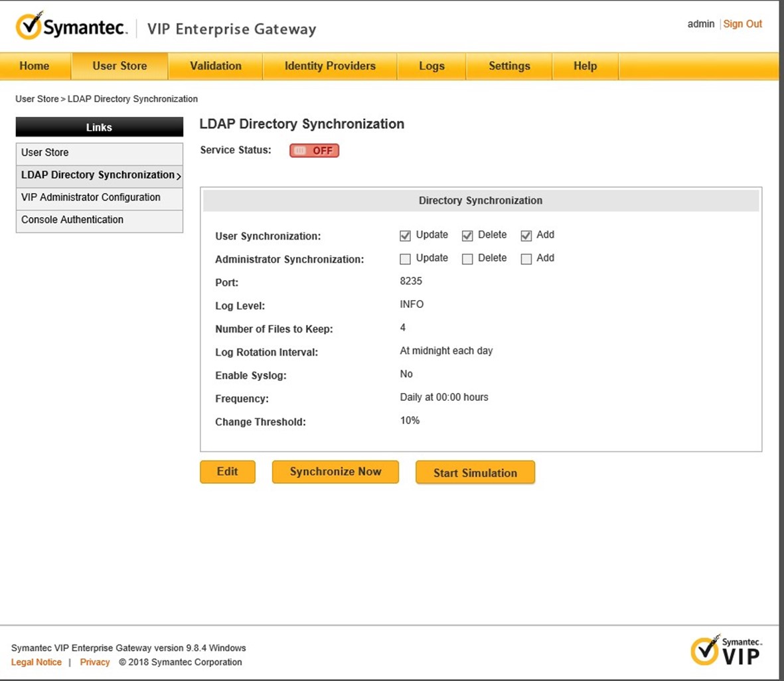Click the 'Daily at 00:00 hours' value
784x681 pixels.
[x=444, y=398]
